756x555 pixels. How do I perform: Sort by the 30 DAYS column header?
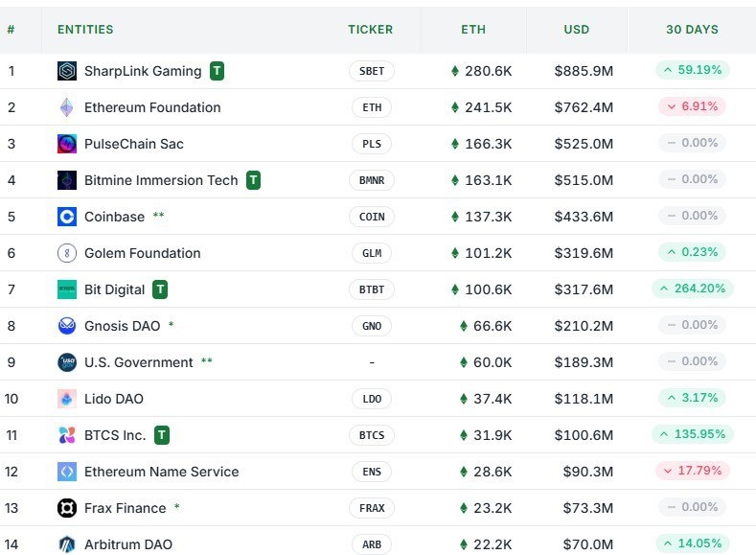click(692, 30)
